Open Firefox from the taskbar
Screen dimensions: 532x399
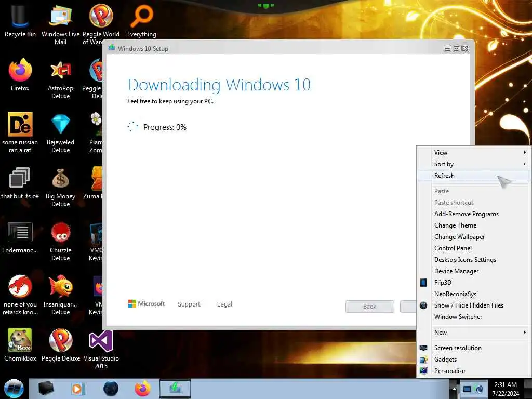(143, 389)
